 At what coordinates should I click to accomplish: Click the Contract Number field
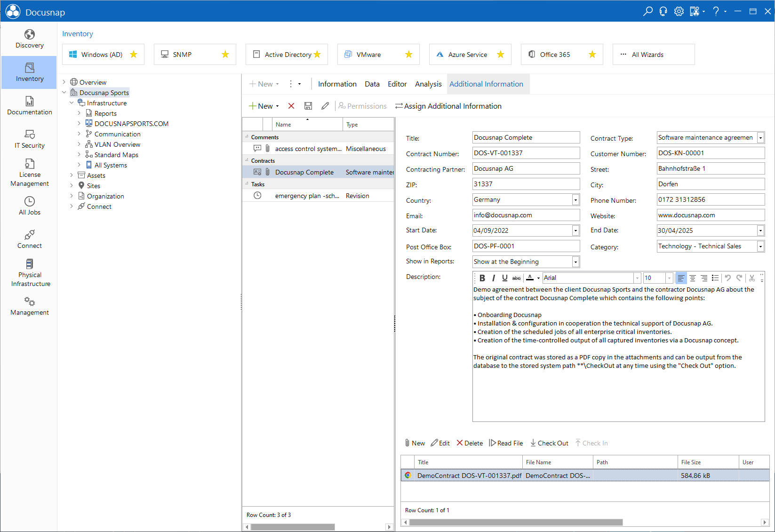point(526,153)
